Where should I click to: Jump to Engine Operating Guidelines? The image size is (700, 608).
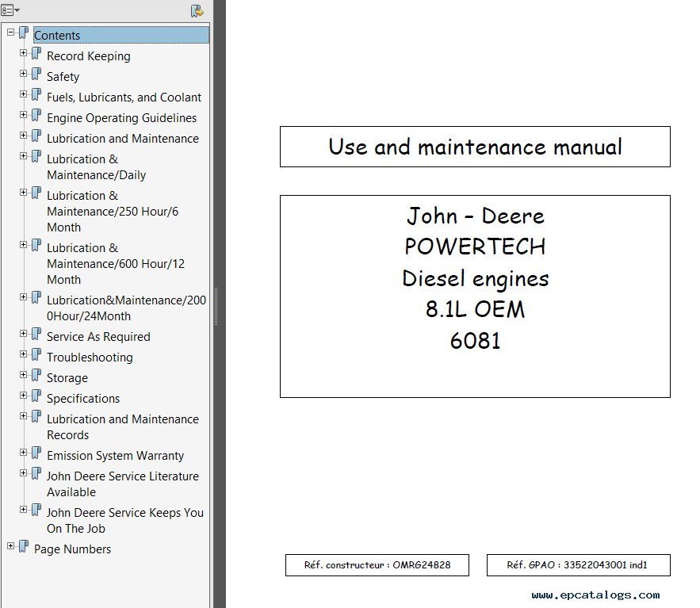click(x=121, y=118)
